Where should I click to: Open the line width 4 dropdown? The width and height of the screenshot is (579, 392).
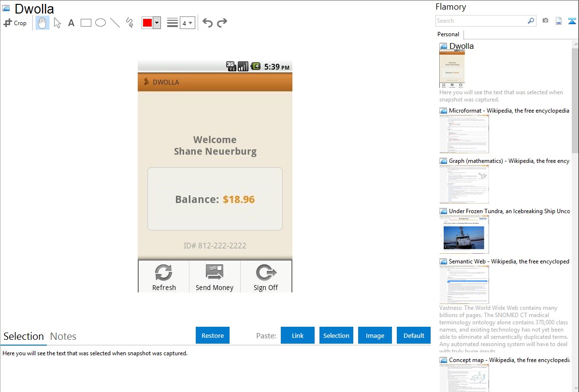click(188, 23)
